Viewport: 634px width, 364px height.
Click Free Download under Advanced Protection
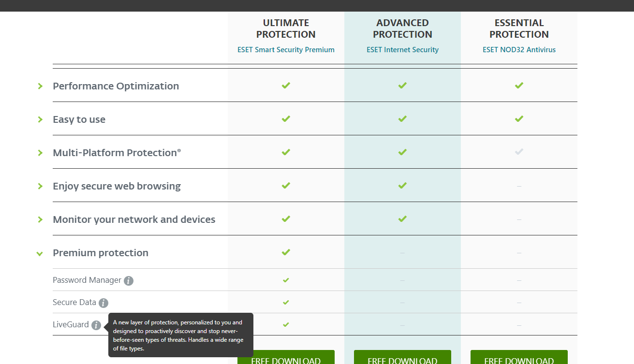(402, 357)
